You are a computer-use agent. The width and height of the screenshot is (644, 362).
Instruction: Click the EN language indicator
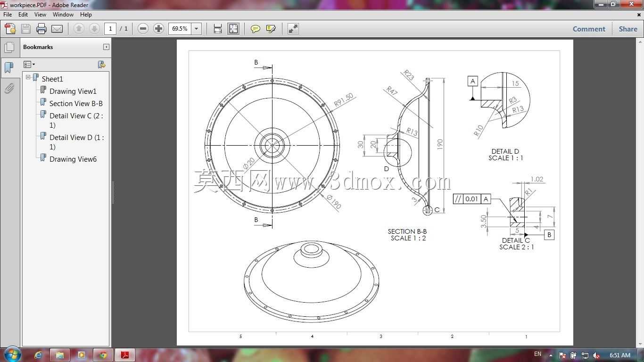coord(537,354)
